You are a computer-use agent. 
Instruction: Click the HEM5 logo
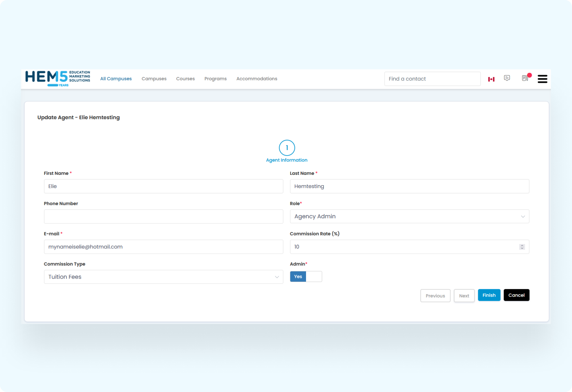click(57, 78)
